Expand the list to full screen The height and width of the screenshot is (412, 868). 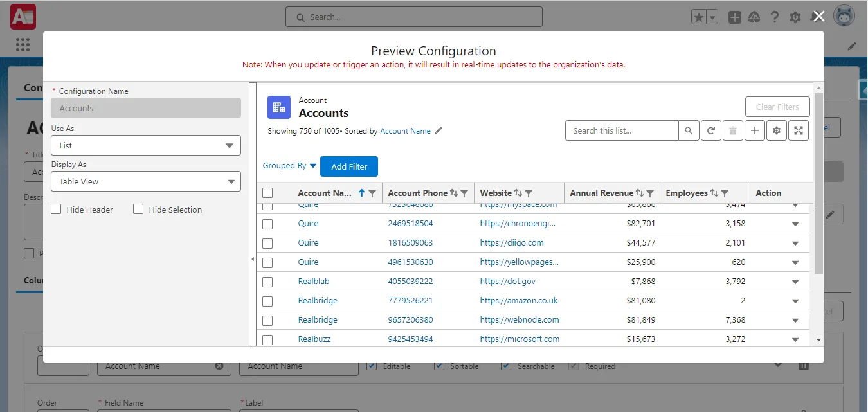[x=799, y=130]
